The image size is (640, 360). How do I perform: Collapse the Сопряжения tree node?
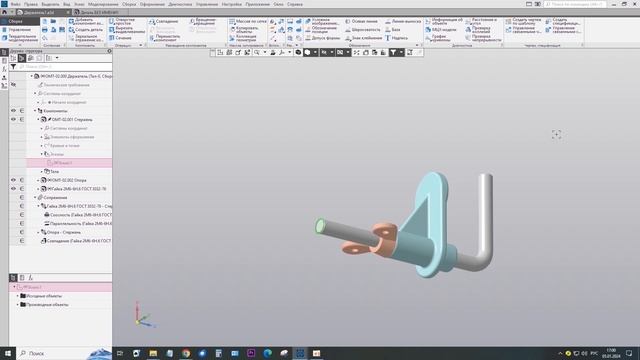point(35,198)
